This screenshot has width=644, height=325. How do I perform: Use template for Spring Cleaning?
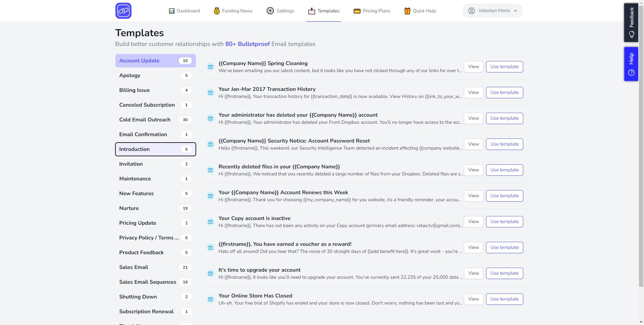(x=504, y=67)
